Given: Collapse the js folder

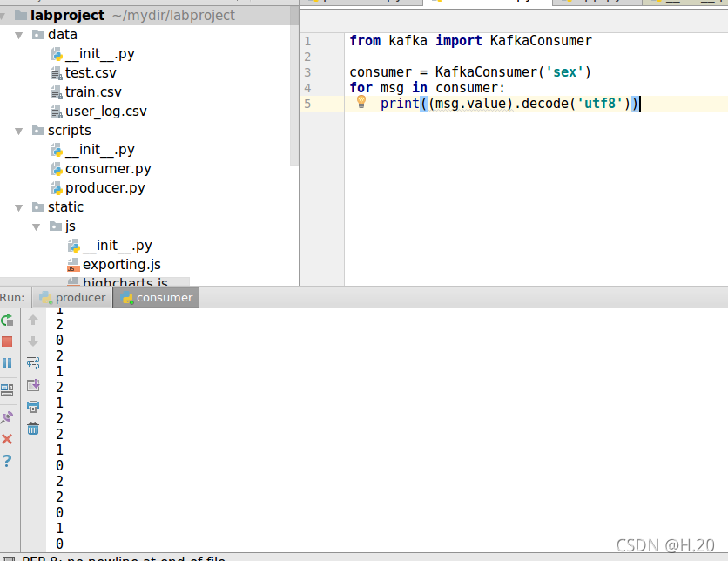Looking at the screenshot, I should (x=37, y=226).
